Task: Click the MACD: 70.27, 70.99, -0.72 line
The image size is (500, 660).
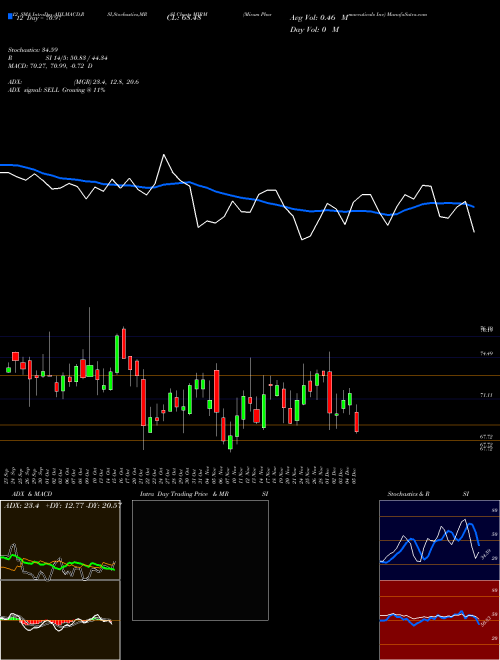Action: coord(50,66)
